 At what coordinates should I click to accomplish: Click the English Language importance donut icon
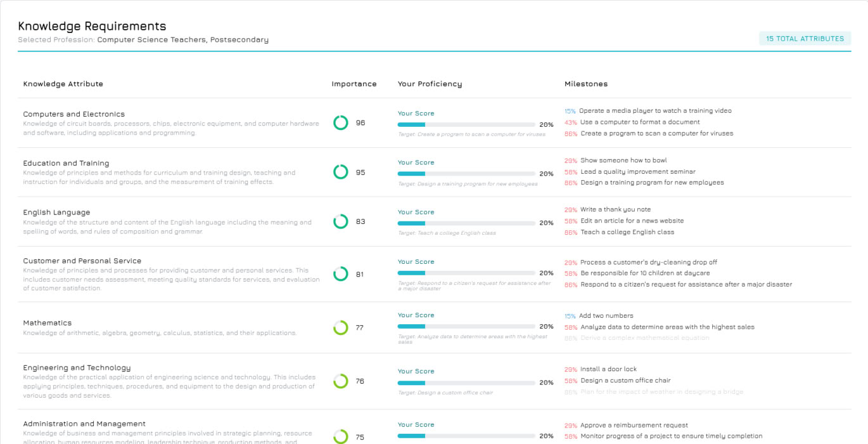[341, 221]
